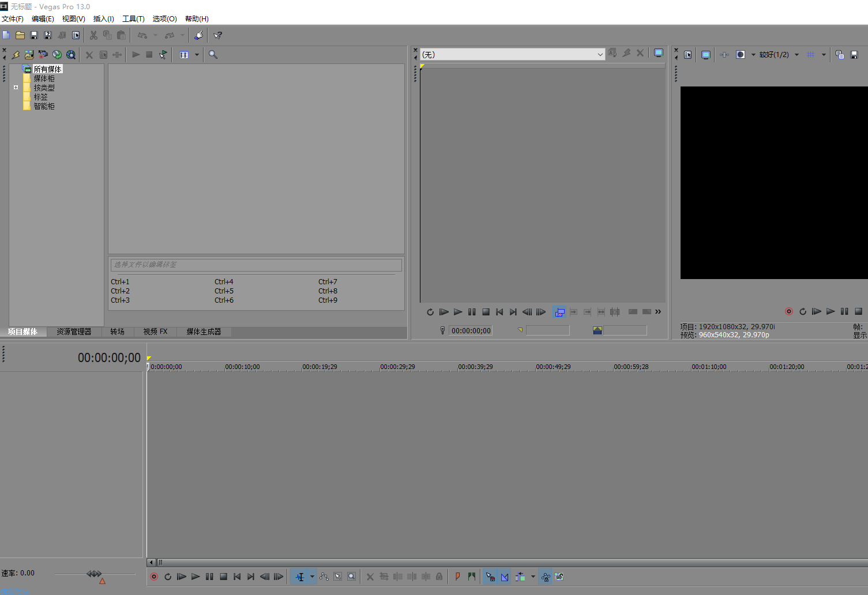Select the zoom edit tool
Viewport: 868px width, 595px height.
click(352, 577)
